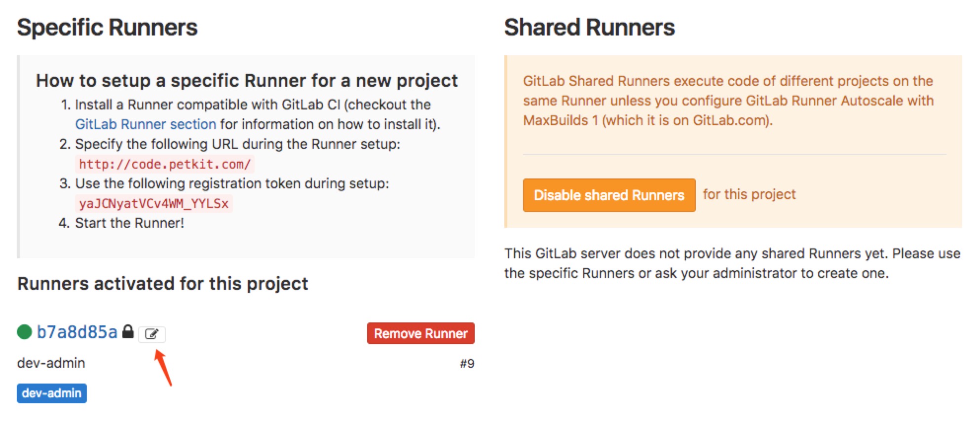Click the dev-admin runner description text
The width and height of the screenshot is (980, 422).
pyautogui.click(x=51, y=363)
